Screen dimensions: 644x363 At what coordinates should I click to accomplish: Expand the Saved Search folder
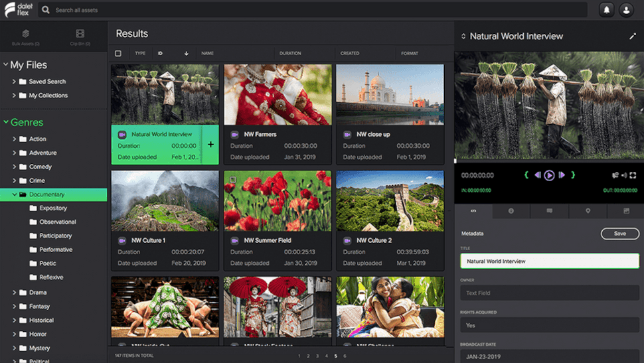15,82
